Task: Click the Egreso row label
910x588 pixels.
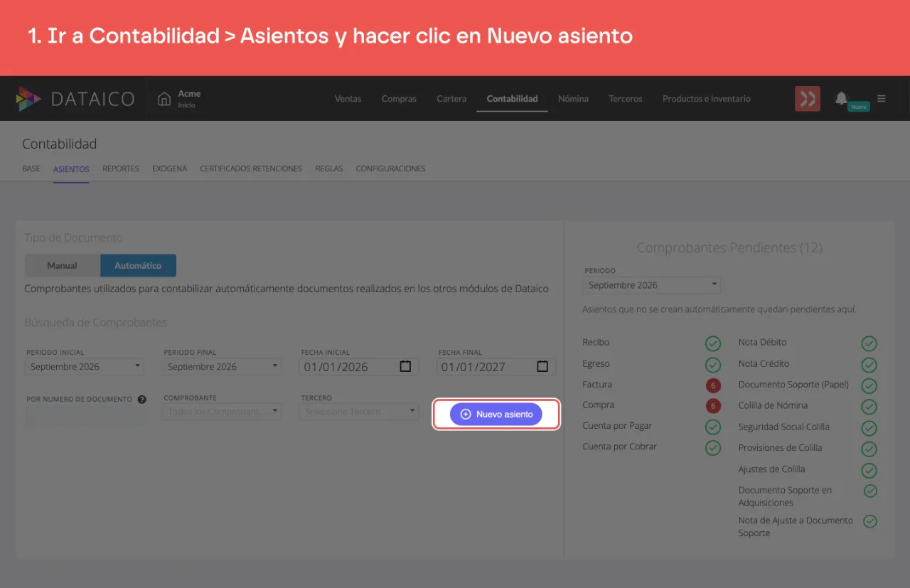Action: coord(596,364)
